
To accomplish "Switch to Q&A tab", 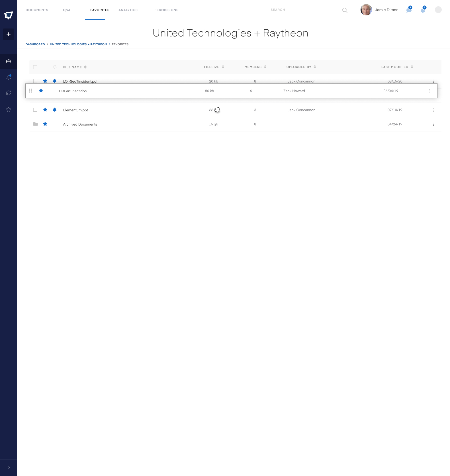I will pos(67,10).
